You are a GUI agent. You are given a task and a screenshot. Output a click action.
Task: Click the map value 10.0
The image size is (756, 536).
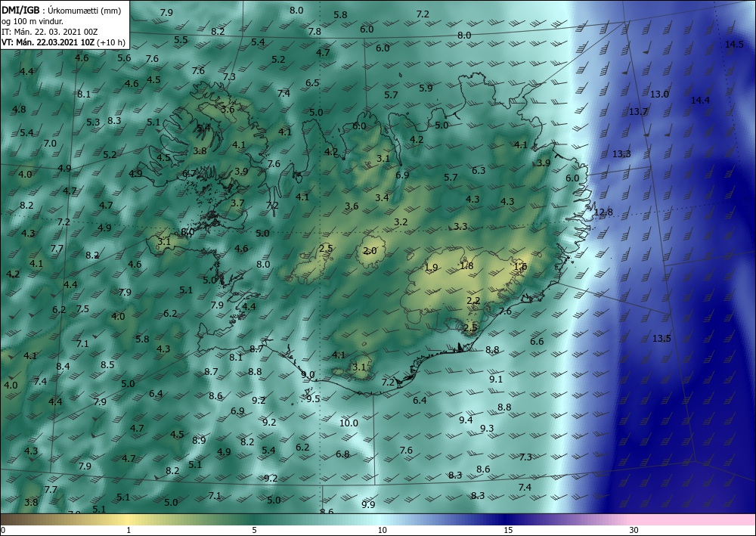349,423
